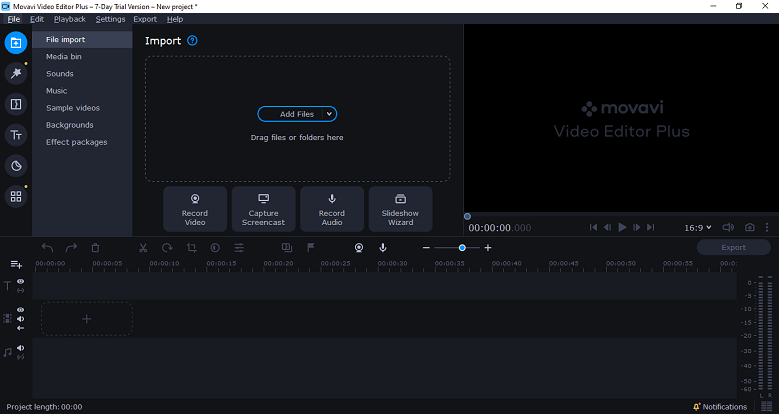Select Sounds in import list

[x=82, y=74]
